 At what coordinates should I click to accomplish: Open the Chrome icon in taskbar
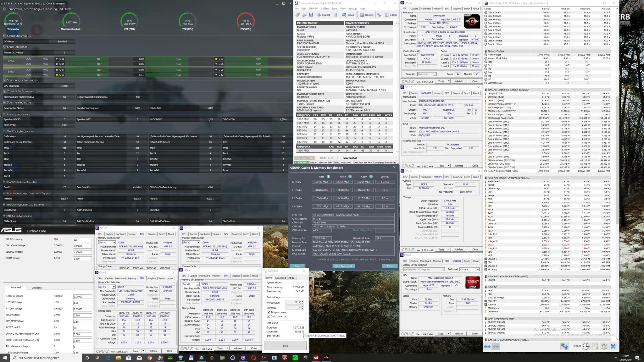coord(149,358)
